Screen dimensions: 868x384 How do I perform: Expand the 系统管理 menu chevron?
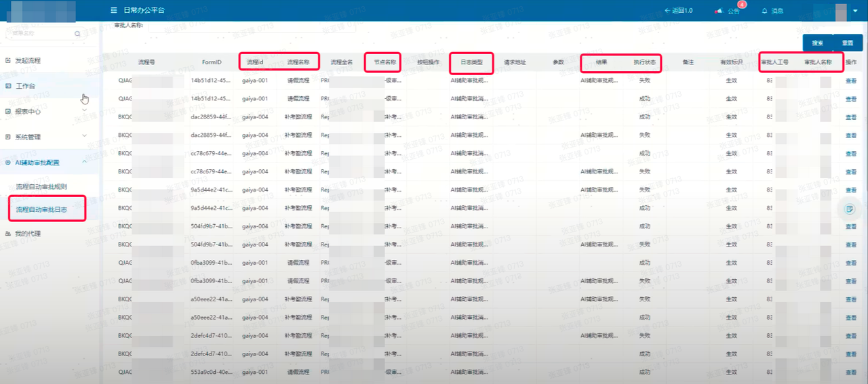pos(85,136)
